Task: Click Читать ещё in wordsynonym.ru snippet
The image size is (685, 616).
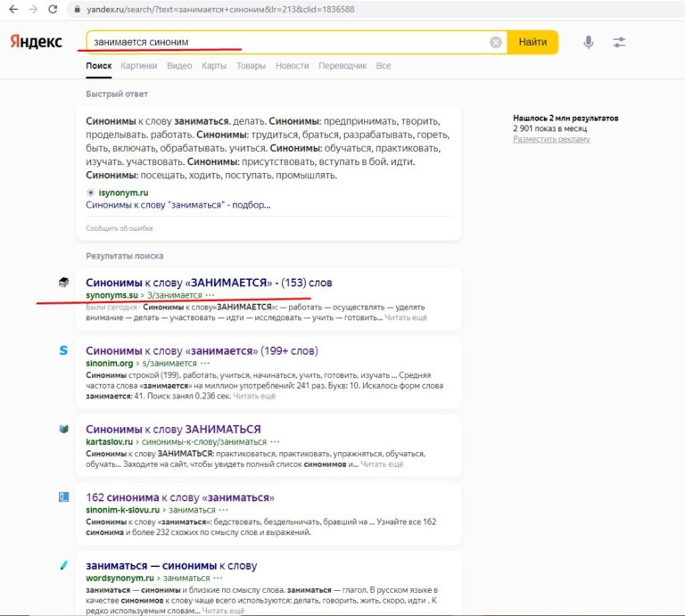Action: (x=223, y=611)
